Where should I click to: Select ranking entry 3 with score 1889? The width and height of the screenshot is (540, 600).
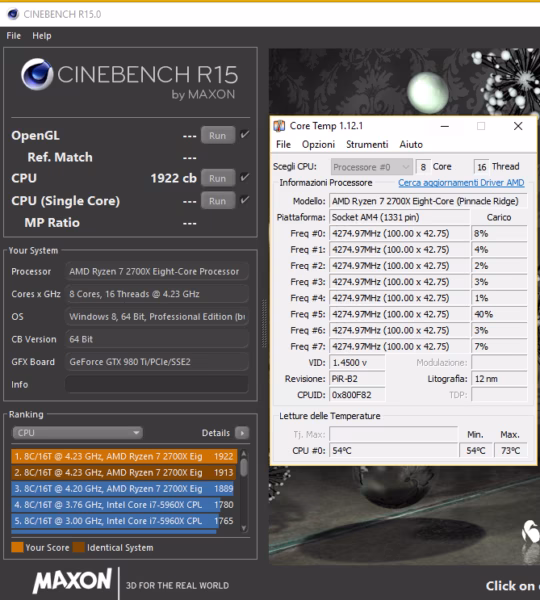(124, 489)
